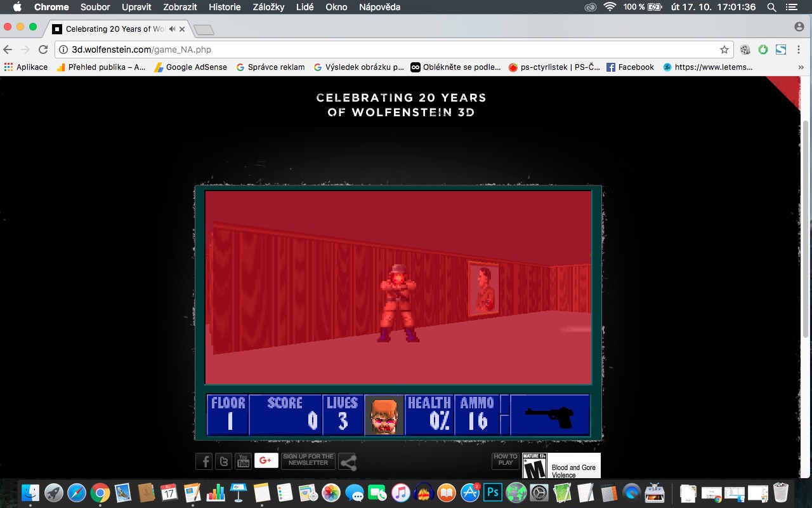Viewport: 812px width, 508px height.
Task: Open iTunes from the dock
Action: tap(400, 493)
